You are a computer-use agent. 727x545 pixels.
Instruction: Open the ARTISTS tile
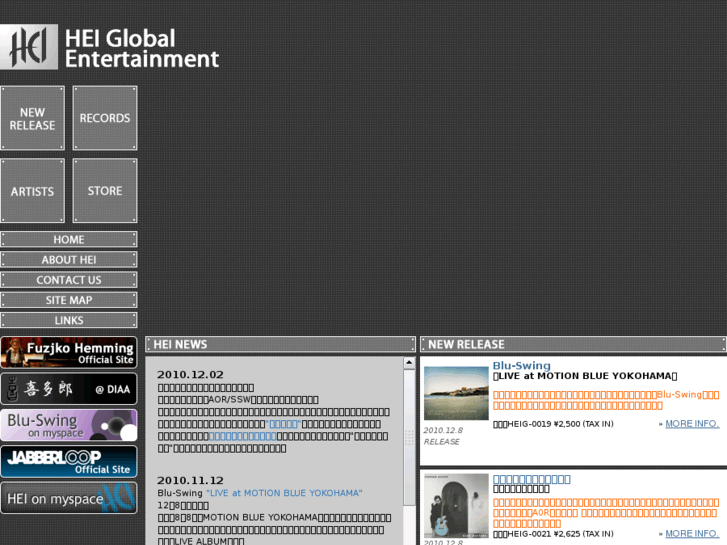[x=32, y=191]
